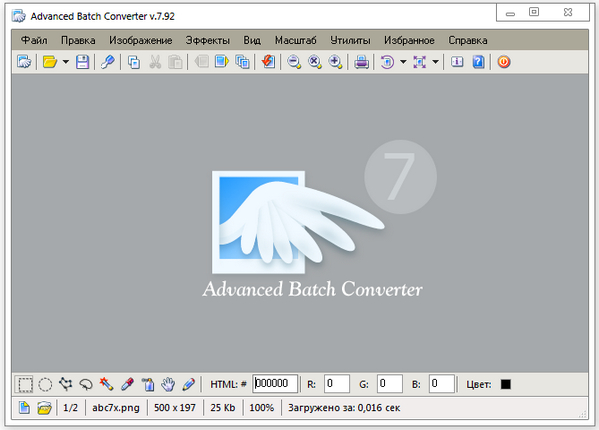The image size is (599, 430).
Task: Click the G value input field
Action: 390,383
